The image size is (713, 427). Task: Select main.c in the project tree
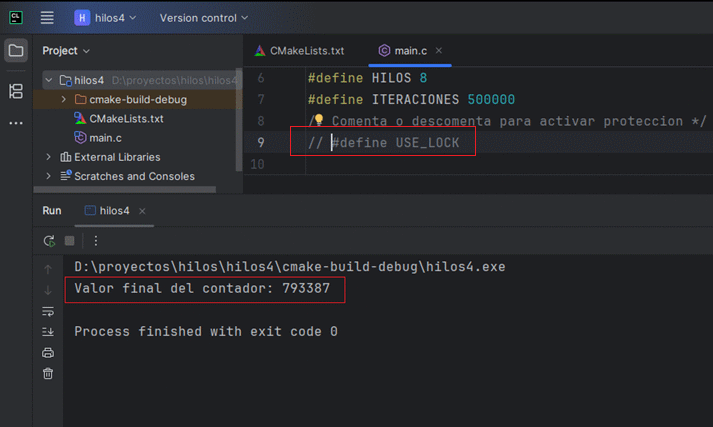(105, 137)
